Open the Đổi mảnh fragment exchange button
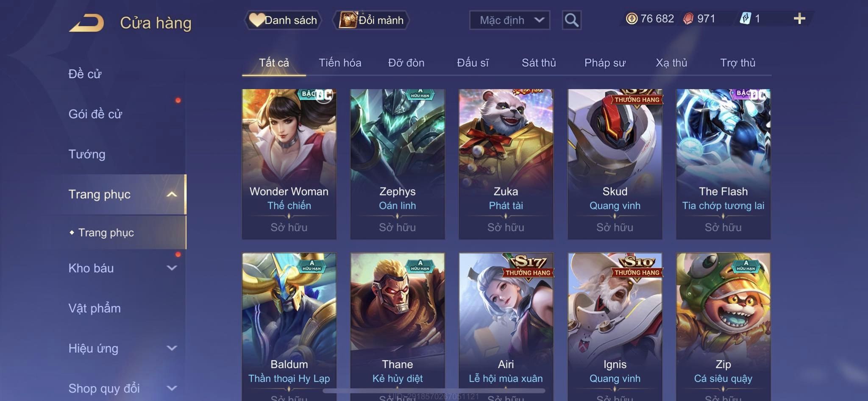This screenshot has width=868, height=401. 371,20
